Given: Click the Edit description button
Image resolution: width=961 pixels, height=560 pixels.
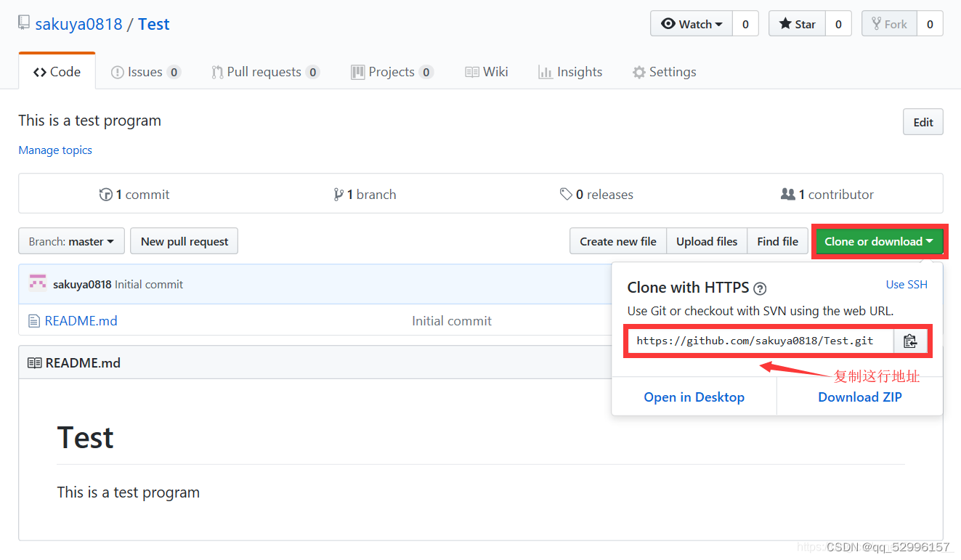Looking at the screenshot, I should tap(923, 122).
